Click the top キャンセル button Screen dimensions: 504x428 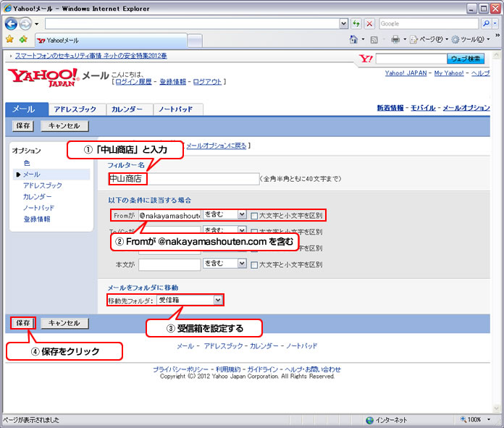(64, 126)
